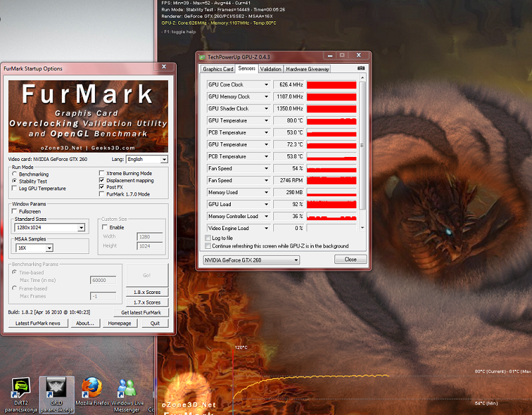The width and height of the screenshot is (532, 415).
Task: Open Memory Controller Load sensor dropdown
Action: [x=266, y=216]
